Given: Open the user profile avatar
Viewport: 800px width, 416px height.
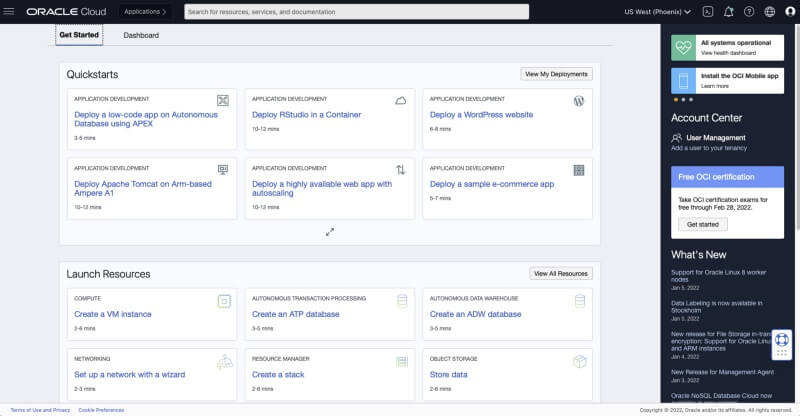Looking at the screenshot, I should coord(789,11).
